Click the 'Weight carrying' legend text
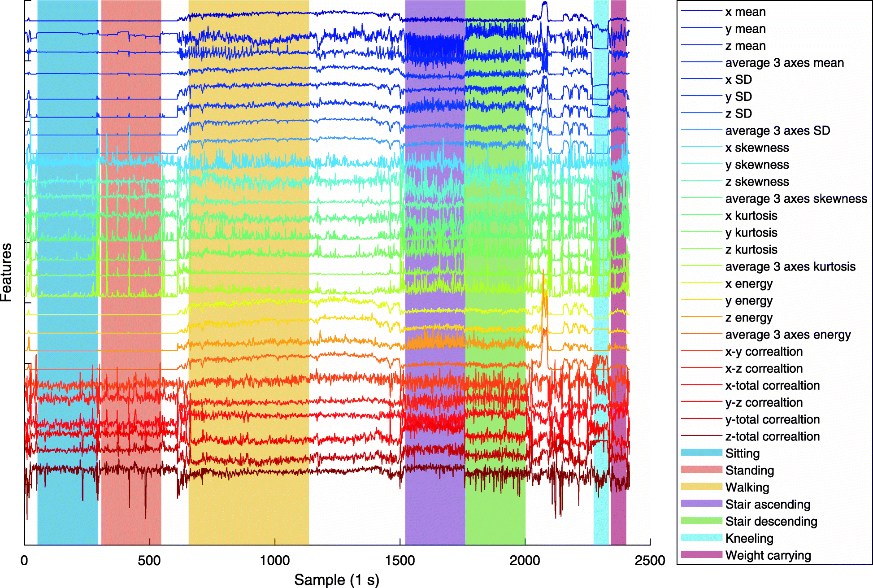The width and height of the screenshot is (873, 588). point(768,555)
